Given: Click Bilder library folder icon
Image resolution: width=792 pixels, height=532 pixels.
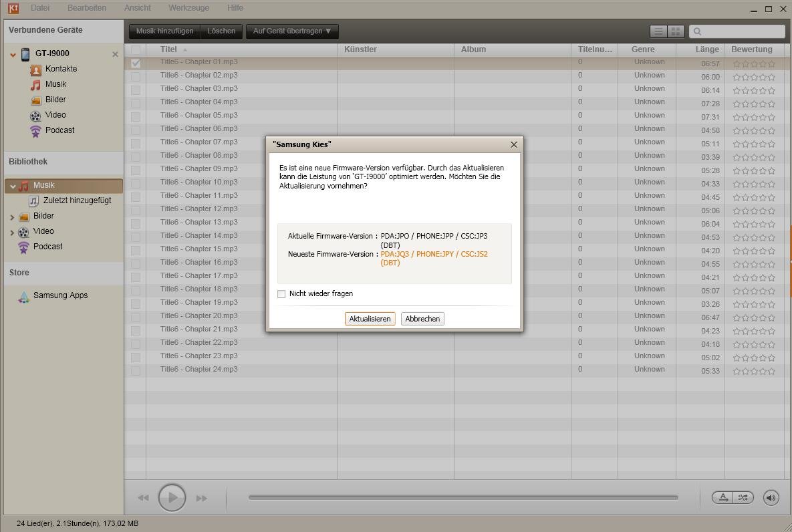Looking at the screenshot, I should [24, 217].
